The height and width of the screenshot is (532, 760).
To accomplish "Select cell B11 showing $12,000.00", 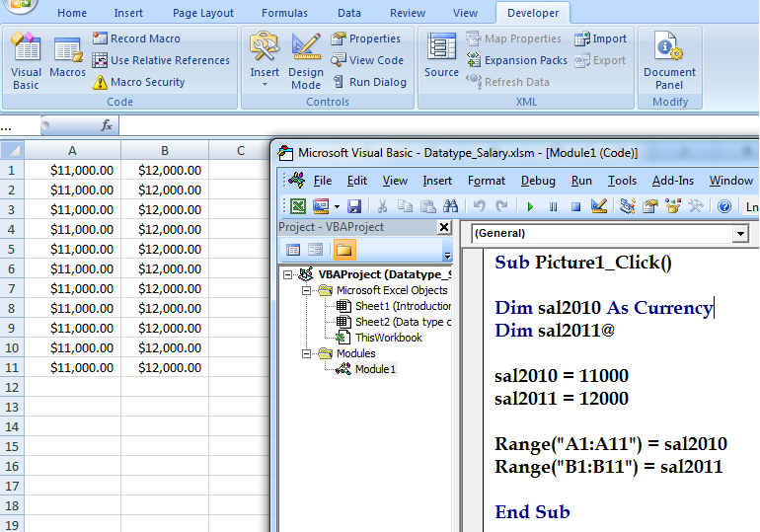I will click(165, 368).
